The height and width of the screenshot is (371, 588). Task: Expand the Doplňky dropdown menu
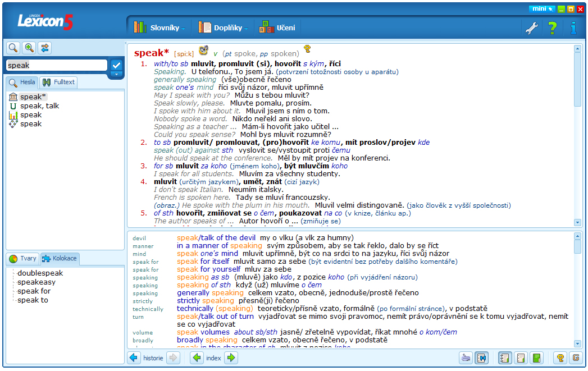[x=224, y=28]
